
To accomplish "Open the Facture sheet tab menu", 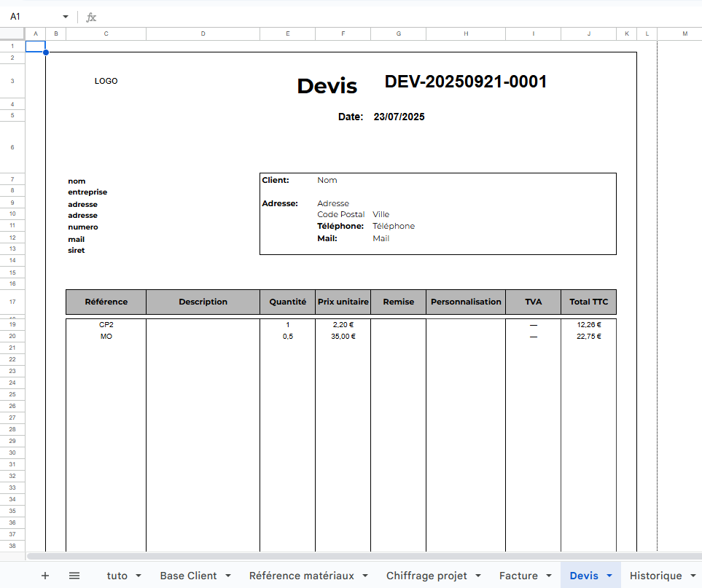I will click(547, 575).
